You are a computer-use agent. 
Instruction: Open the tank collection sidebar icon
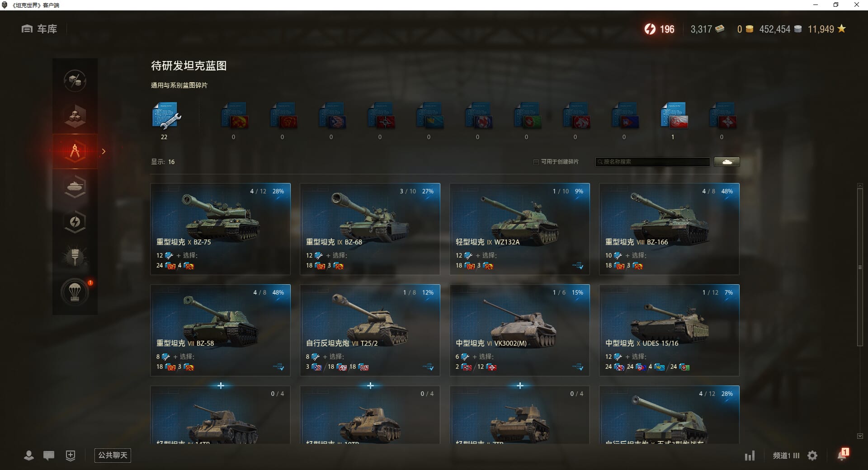(x=75, y=186)
